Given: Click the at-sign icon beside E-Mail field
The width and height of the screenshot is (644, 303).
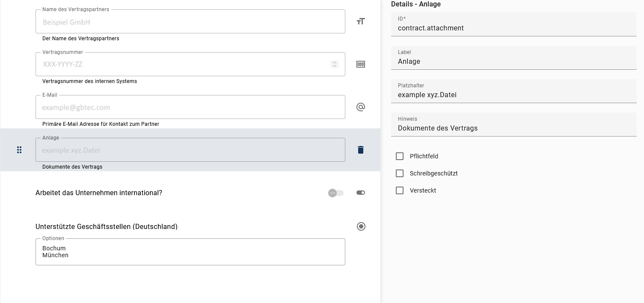Looking at the screenshot, I should [x=361, y=107].
